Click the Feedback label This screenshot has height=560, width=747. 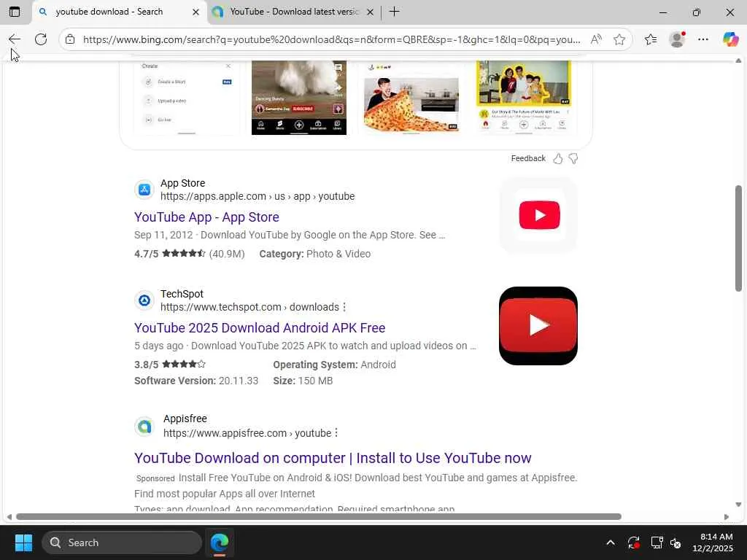pyautogui.click(x=528, y=158)
